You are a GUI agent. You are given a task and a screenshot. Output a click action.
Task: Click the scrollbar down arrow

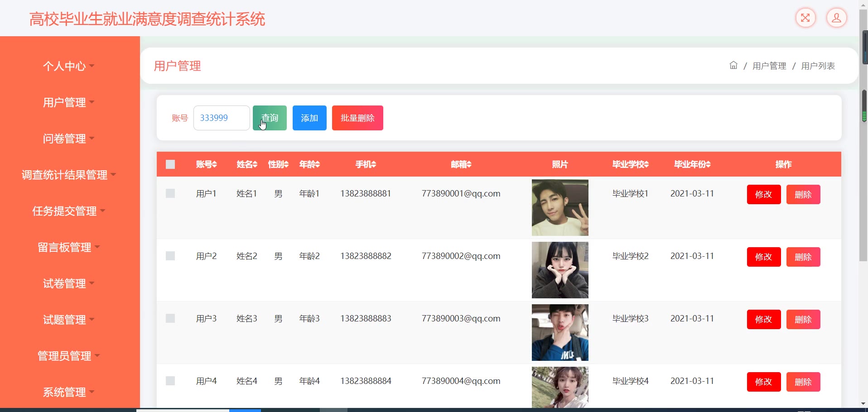tap(863, 403)
